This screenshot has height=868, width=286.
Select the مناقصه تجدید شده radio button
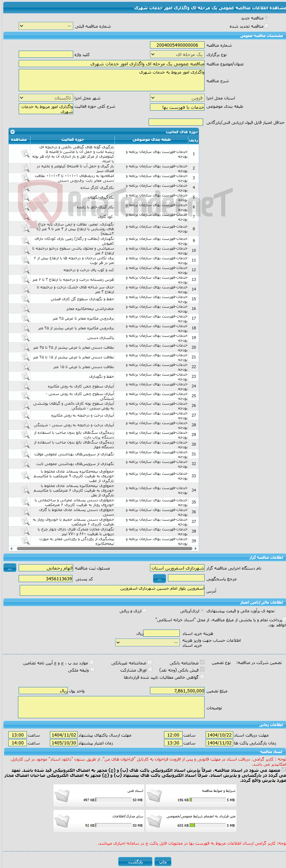(266, 26)
